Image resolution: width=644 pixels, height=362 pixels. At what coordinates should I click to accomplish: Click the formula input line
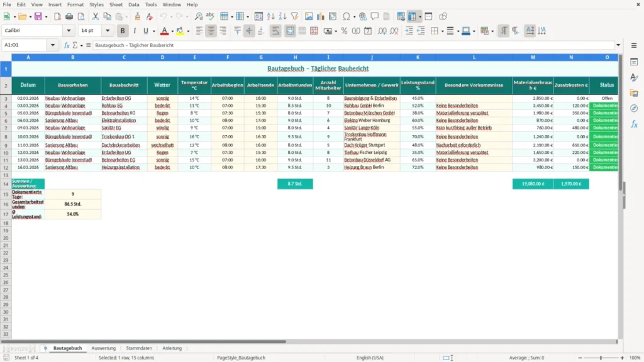[x=354, y=45]
